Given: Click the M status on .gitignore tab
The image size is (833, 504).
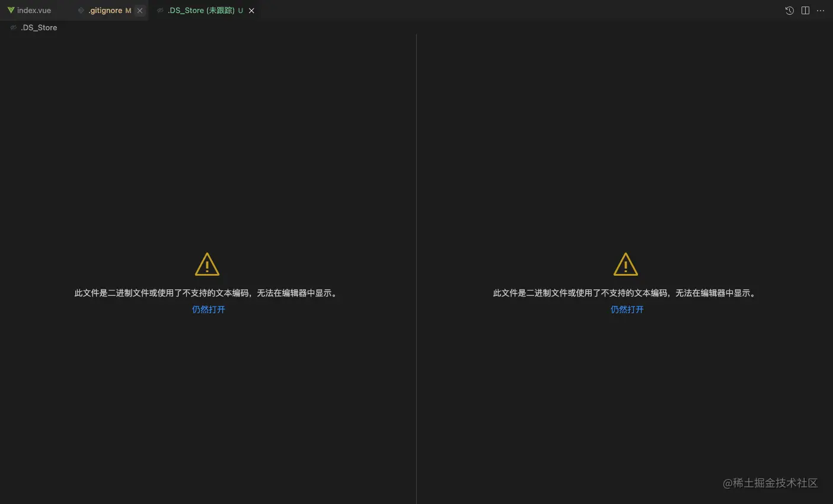Looking at the screenshot, I should 128,11.
